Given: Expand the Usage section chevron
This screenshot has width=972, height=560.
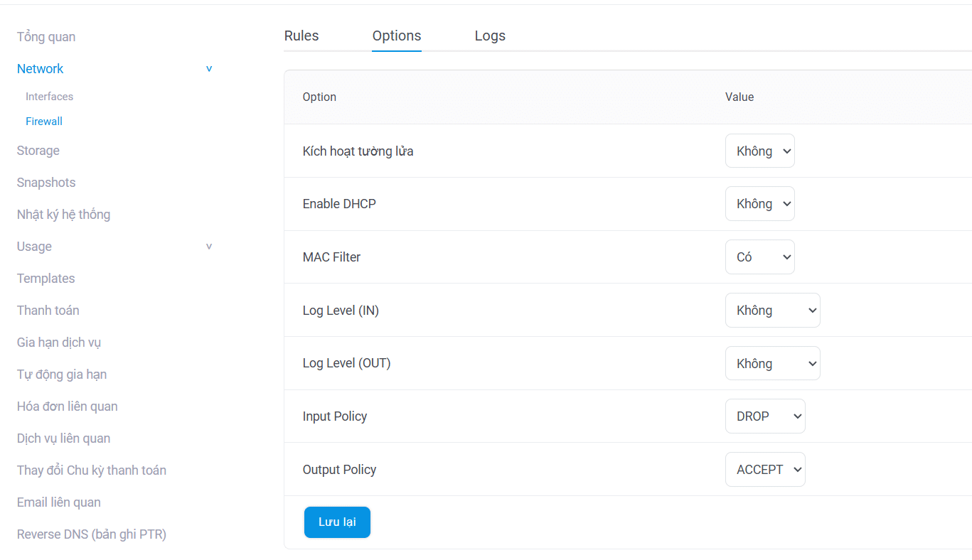Looking at the screenshot, I should tap(208, 246).
